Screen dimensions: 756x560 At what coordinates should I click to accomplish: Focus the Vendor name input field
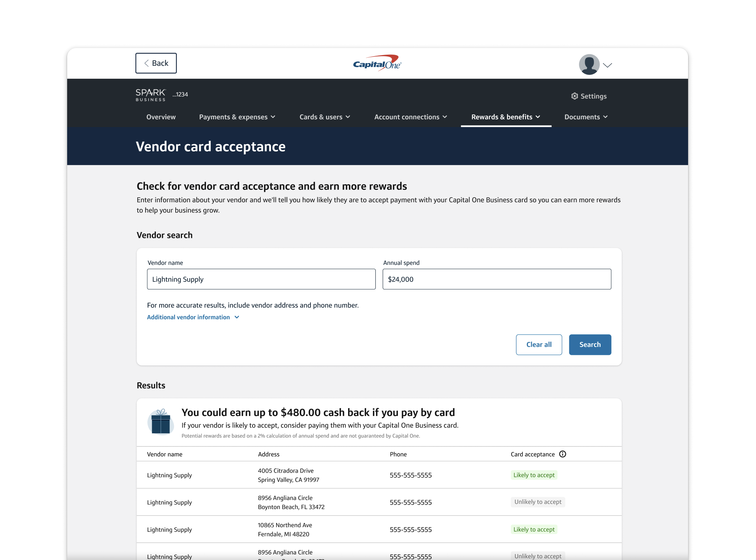pos(261,279)
